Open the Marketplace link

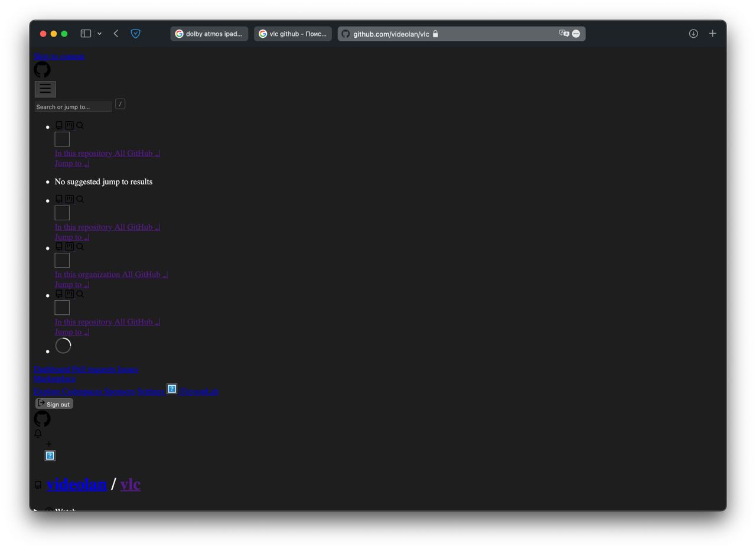(x=54, y=379)
